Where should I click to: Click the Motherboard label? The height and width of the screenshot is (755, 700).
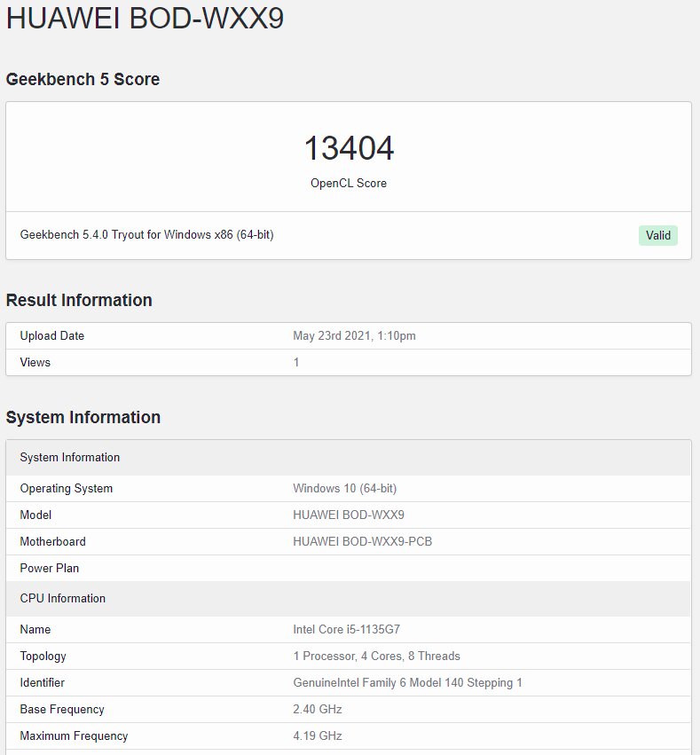(53, 541)
